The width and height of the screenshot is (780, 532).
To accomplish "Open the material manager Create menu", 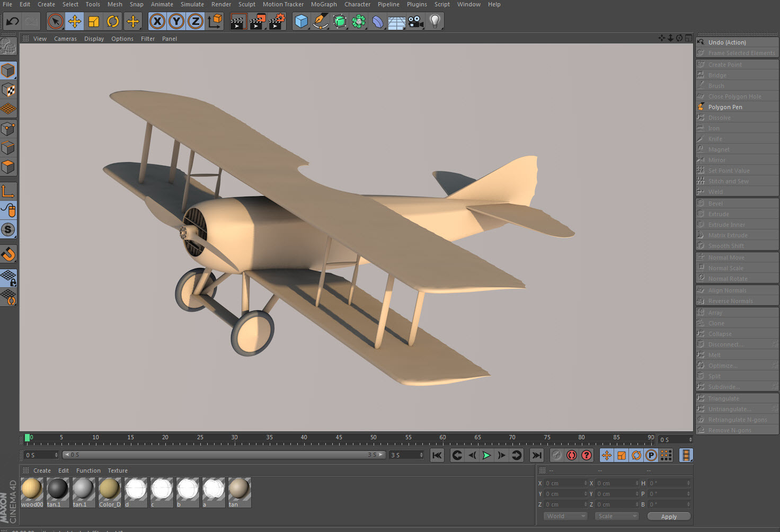I will pos(42,471).
